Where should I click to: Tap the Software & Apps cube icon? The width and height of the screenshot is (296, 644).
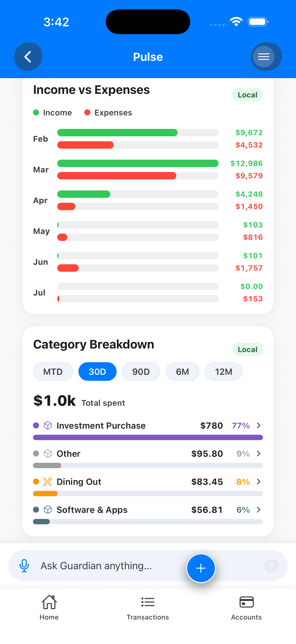[x=48, y=509]
